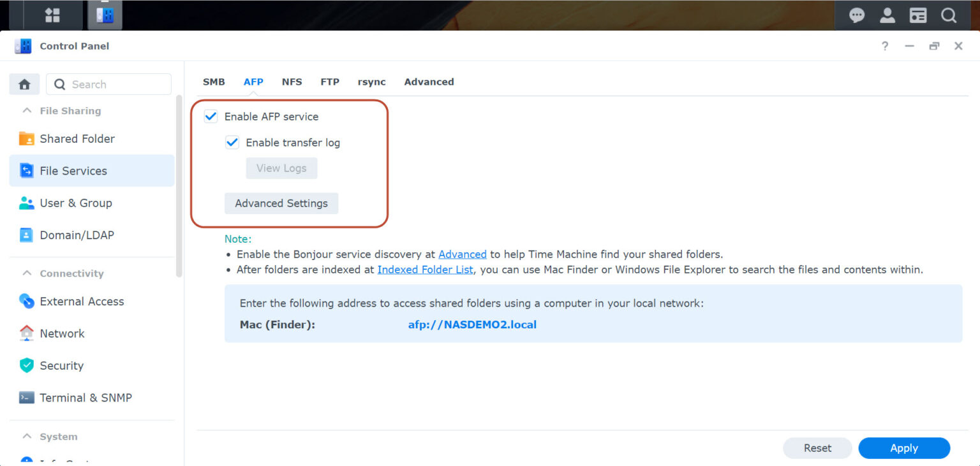
Task: Open Security settings
Action: pyautogui.click(x=61, y=365)
